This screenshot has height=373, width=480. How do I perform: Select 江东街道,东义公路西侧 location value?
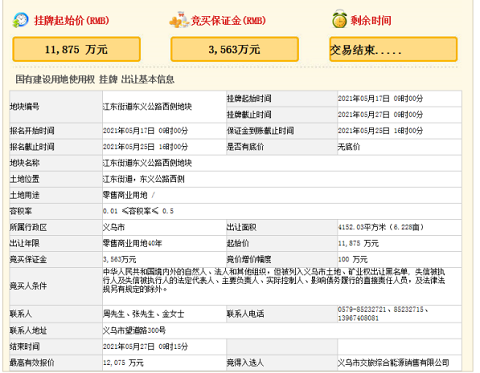pos(144,179)
